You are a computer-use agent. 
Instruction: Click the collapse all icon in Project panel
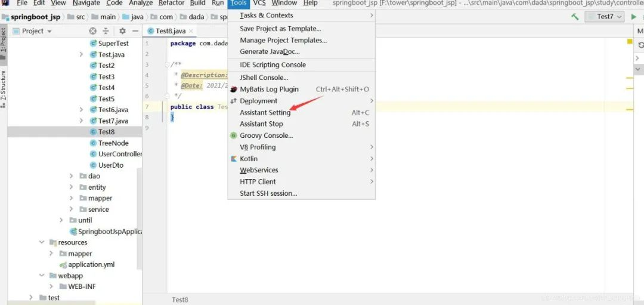click(x=106, y=31)
